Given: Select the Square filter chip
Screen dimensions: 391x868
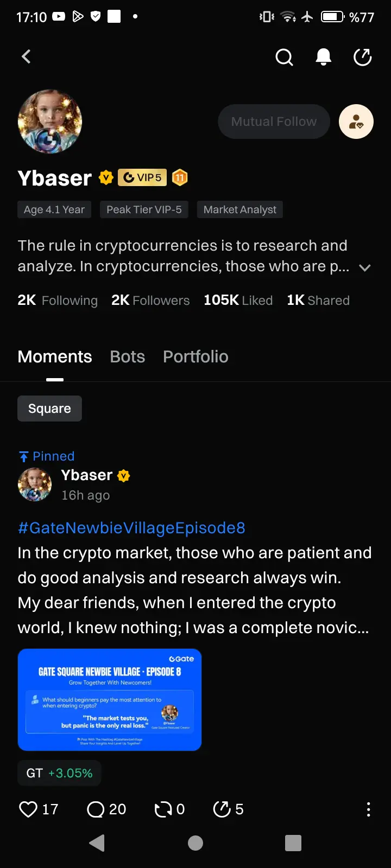Looking at the screenshot, I should click(49, 409).
